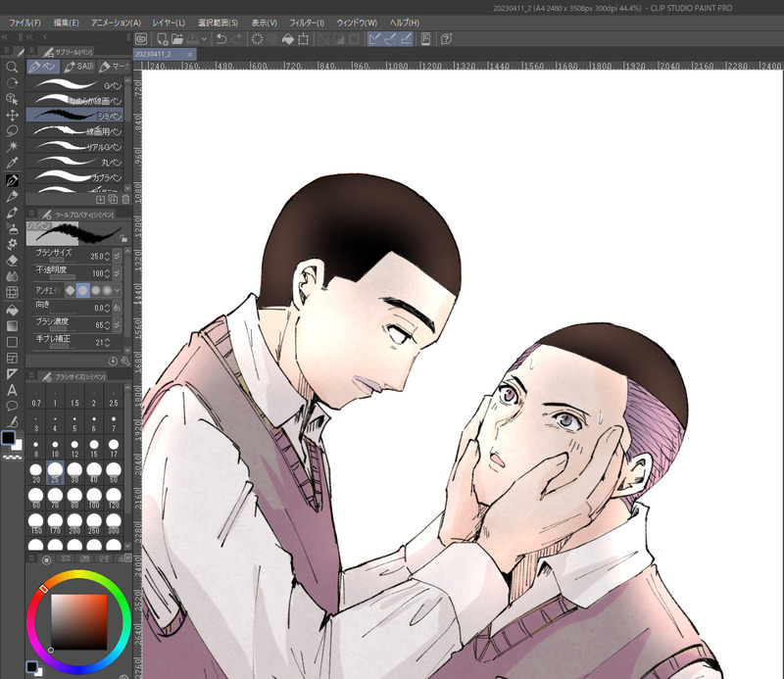Image resolution: width=784 pixels, height=679 pixels.
Task: Select the Auto select magic wand tool
Action: [x=12, y=147]
